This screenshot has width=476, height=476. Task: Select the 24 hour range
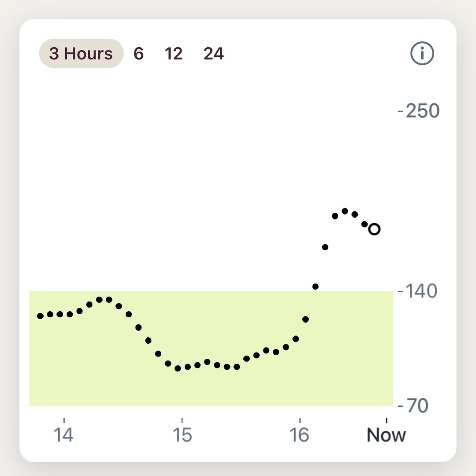coord(213,53)
